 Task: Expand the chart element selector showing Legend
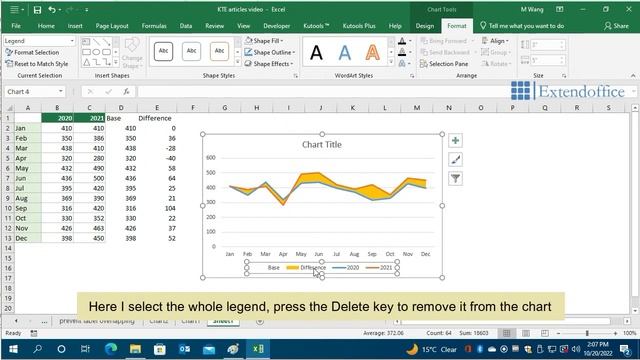pos(72,41)
